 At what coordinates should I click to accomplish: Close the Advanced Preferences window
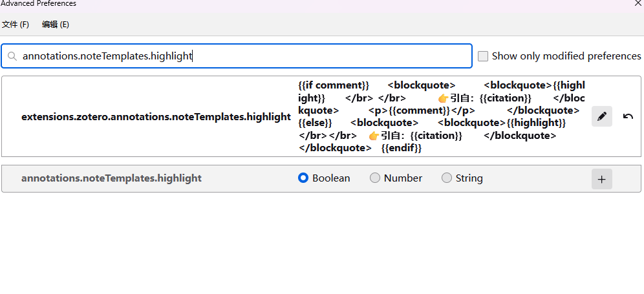tap(638, 4)
